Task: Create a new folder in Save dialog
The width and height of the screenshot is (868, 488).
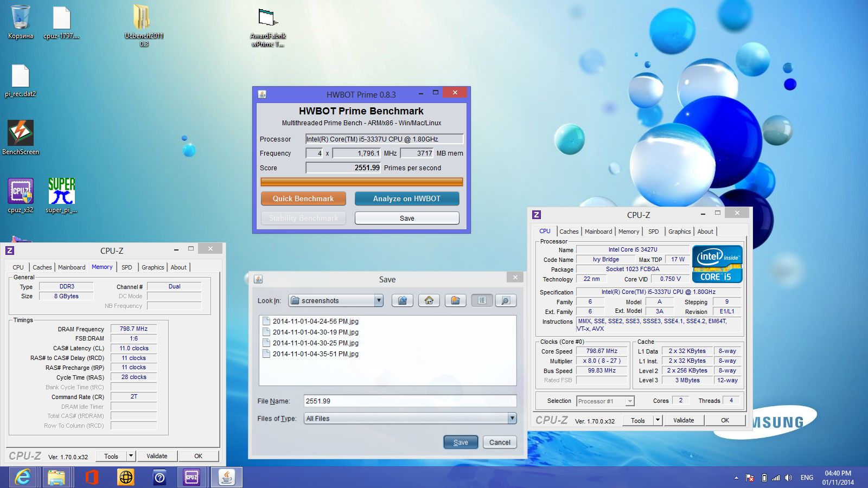Action: point(456,300)
